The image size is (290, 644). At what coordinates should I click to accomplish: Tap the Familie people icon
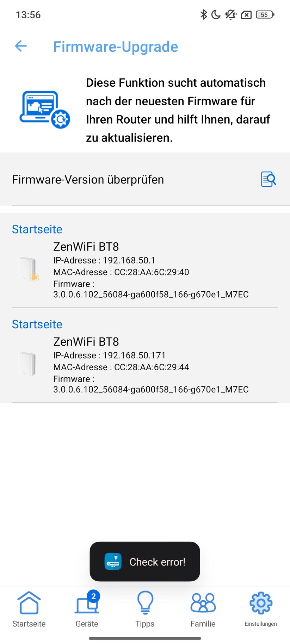pyautogui.click(x=203, y=603)
